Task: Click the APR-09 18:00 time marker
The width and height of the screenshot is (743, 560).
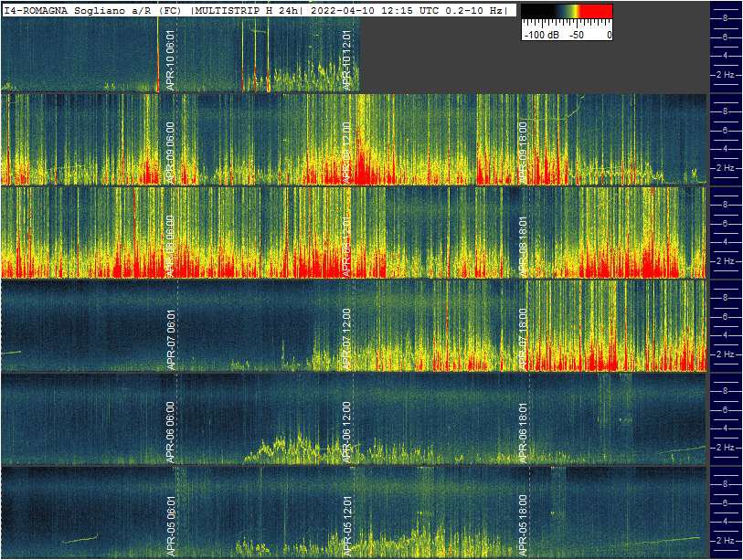Action: click(x=524, y=152)
